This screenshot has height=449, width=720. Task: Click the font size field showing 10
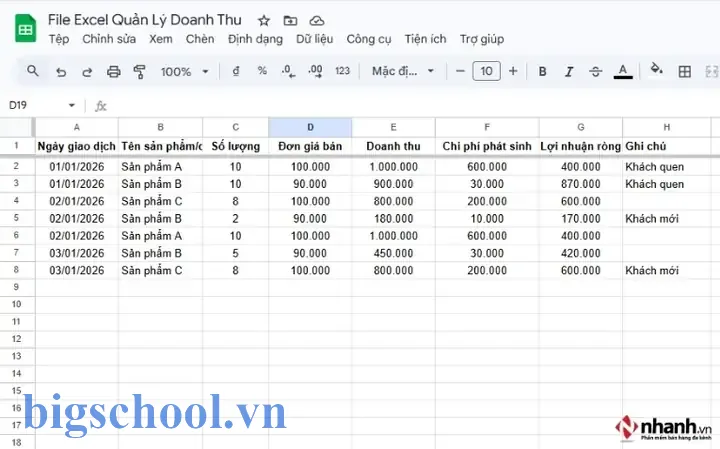point(486,71)
